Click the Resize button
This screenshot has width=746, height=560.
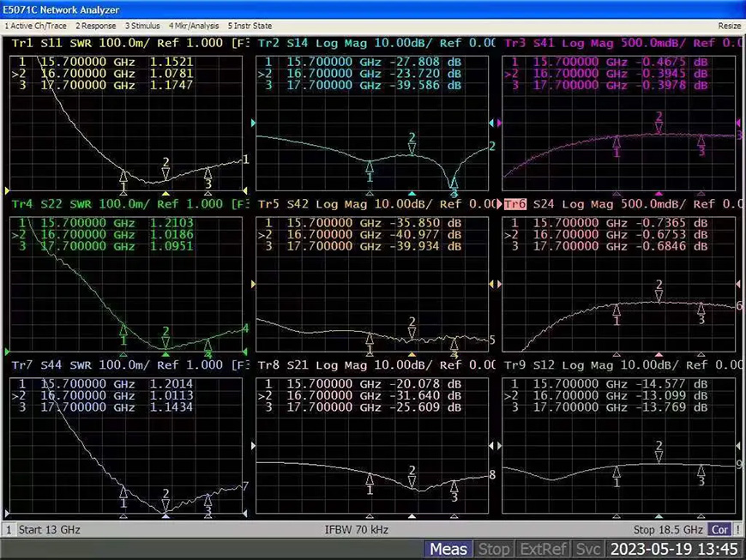pos(730,26)
